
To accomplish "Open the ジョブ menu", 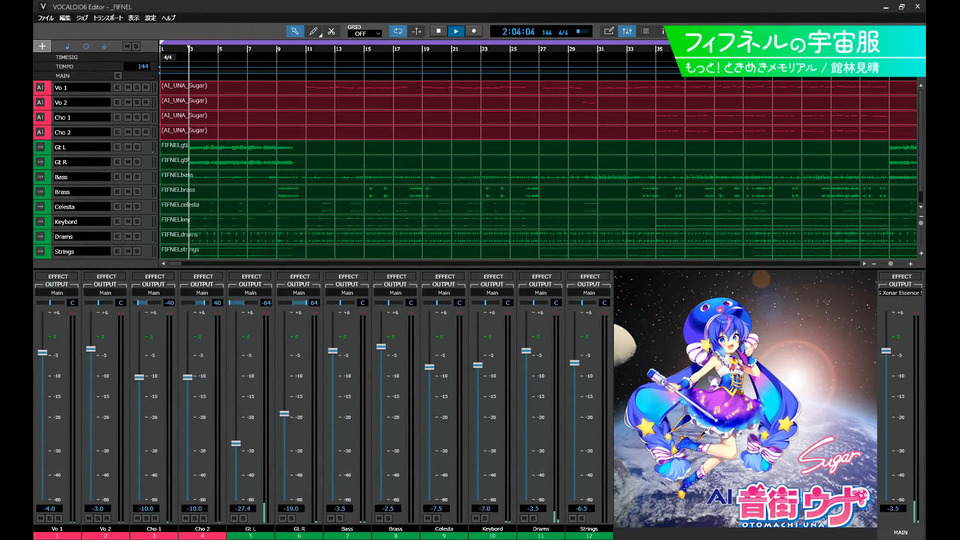I will (82, 18).
